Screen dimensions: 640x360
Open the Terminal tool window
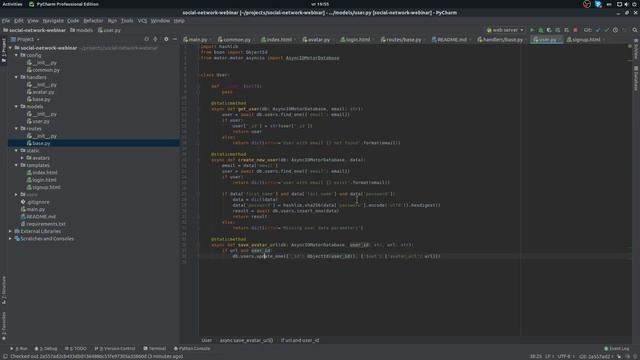point(154,348)
